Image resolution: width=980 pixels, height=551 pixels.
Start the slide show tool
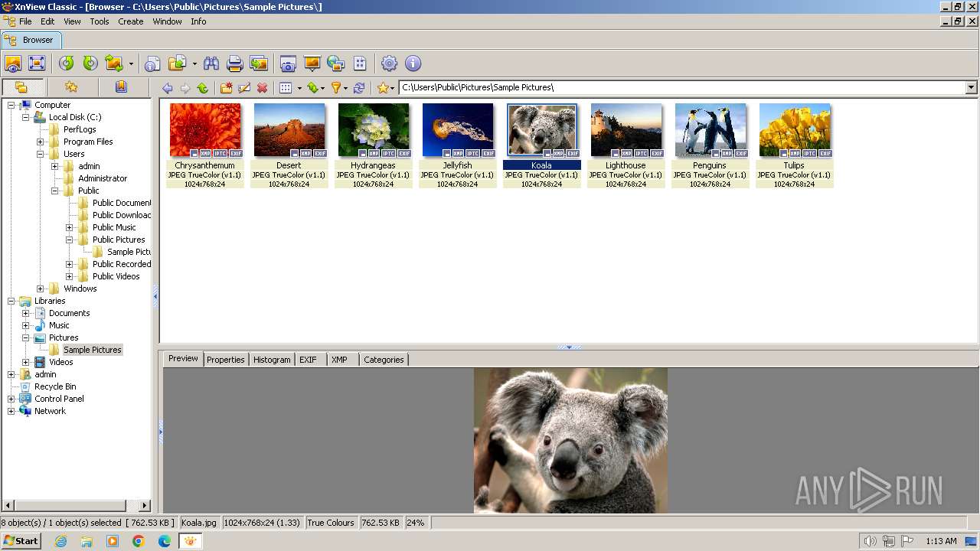point(312,64)
